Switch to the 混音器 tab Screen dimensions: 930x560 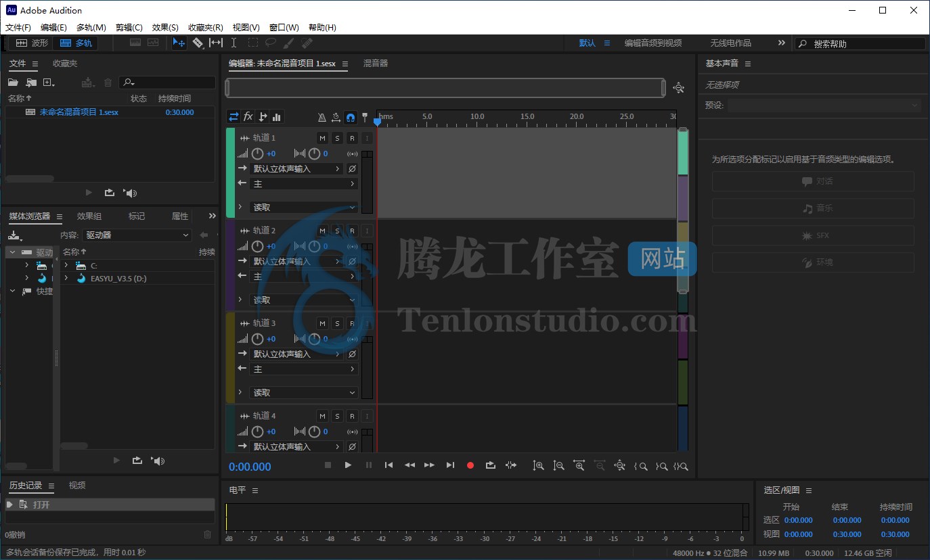376,64
